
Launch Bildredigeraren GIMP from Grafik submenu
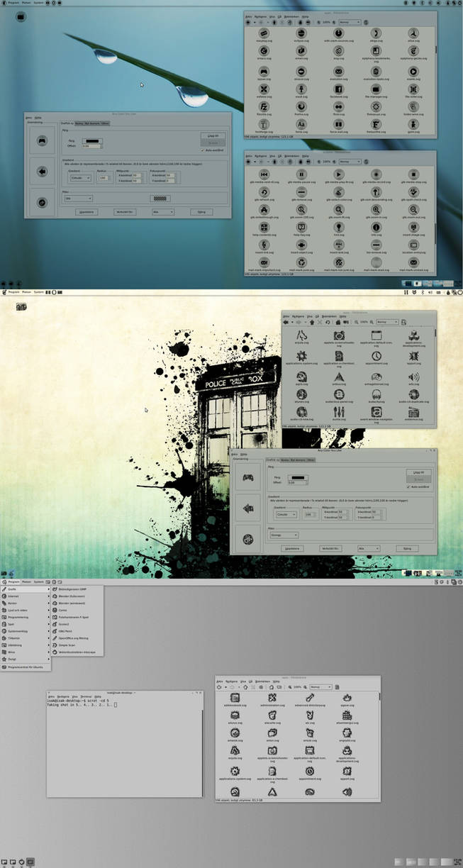77,589
